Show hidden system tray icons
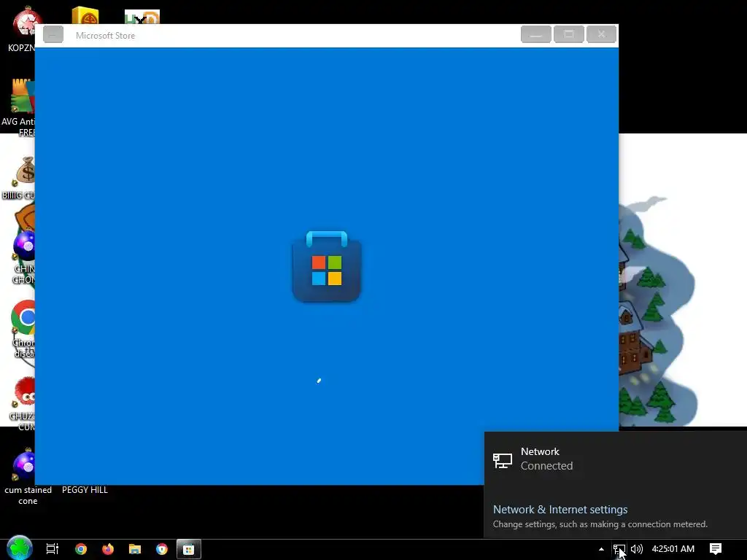The height and width of the screenshot is (560, 747). pos(601,549)
